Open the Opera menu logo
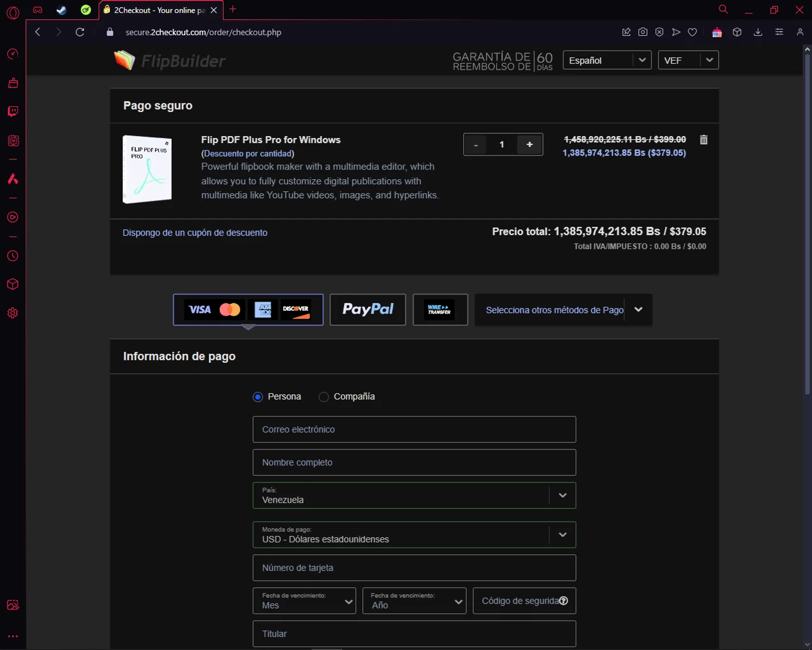The width and height of the screenshot is (812, 650). pos(12,12)
